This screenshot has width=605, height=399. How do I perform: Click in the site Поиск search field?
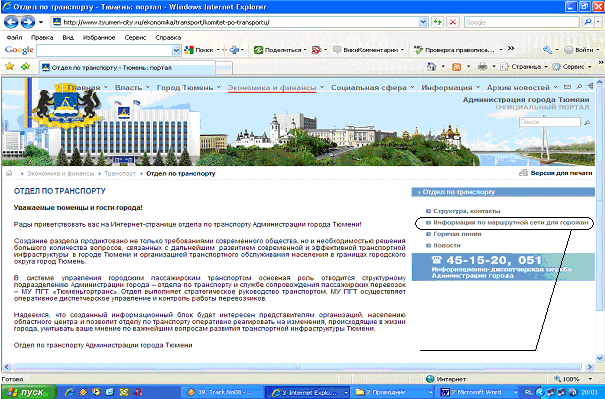coord(550,122)
